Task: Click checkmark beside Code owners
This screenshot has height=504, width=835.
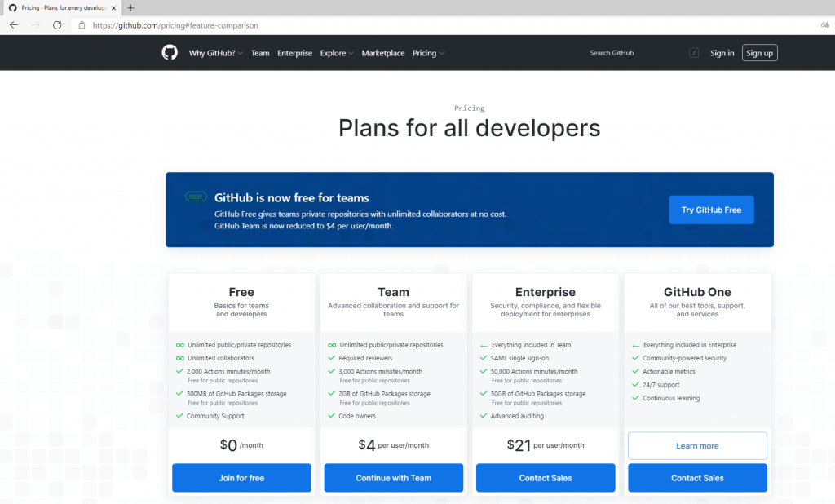Action: (332, 416)
